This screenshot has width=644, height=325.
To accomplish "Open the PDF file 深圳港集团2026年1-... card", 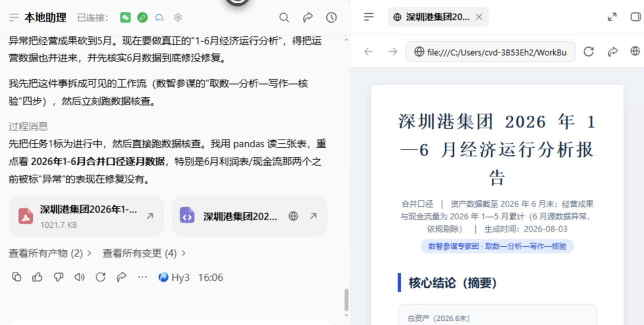I will click(86, 216).
